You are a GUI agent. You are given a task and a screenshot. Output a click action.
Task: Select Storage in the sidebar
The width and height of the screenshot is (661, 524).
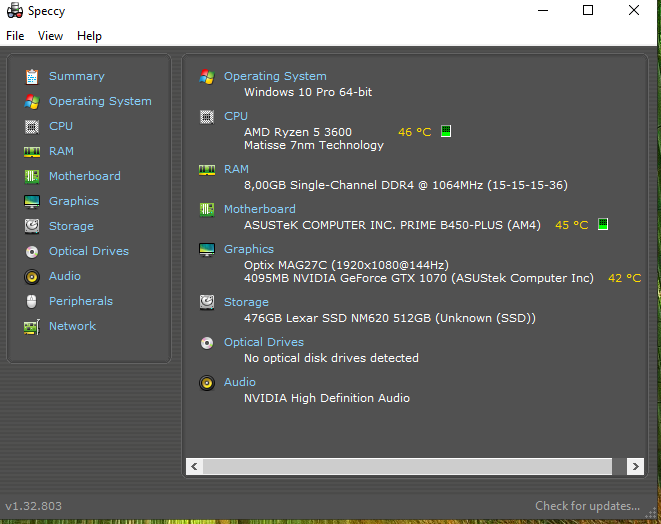pos(71,226)
